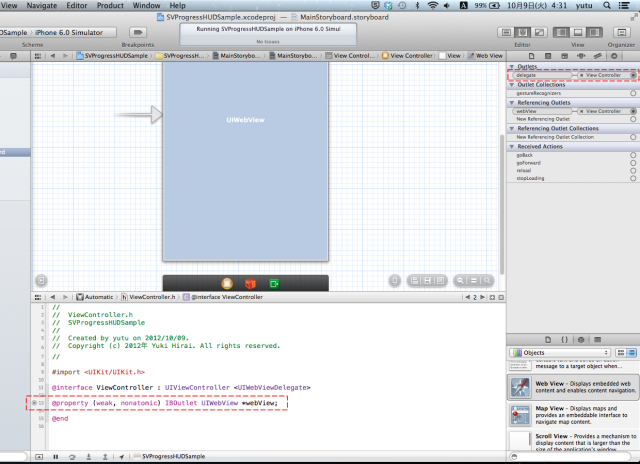
Task: Click the ViewController.h breadcrumb
Action: click(x=148, y=297)
